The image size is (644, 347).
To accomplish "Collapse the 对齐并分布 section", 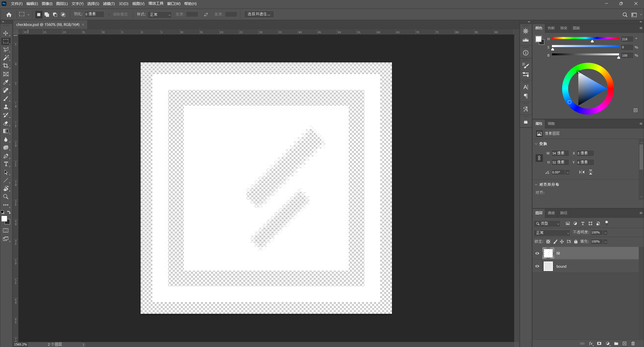I will [536, 184].
